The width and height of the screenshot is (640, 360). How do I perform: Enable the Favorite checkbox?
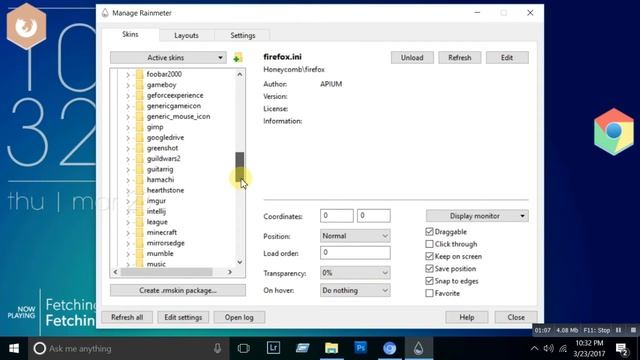429,293
